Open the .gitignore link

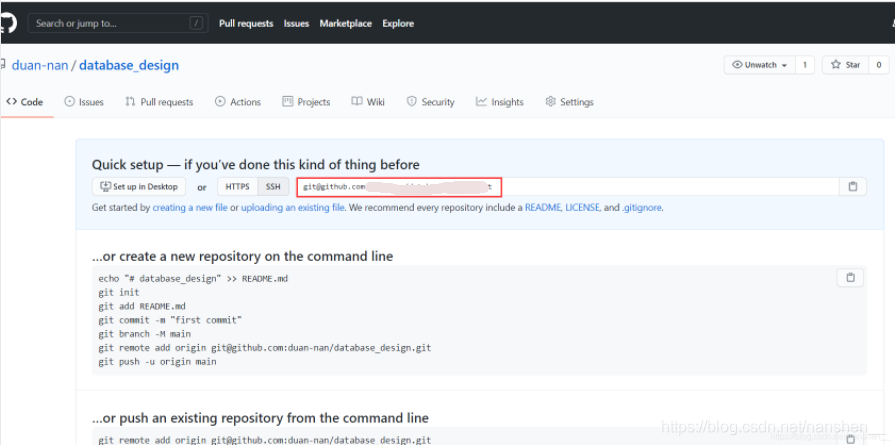pos(642,208)
